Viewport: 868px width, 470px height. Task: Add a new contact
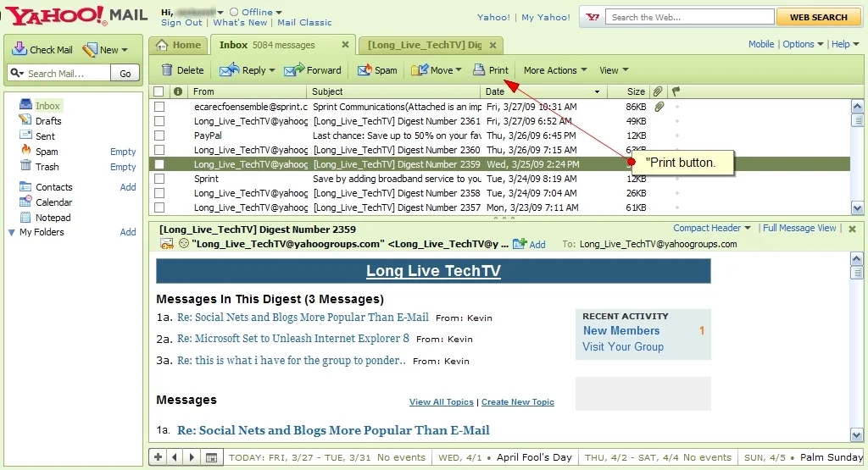[128, 187]
